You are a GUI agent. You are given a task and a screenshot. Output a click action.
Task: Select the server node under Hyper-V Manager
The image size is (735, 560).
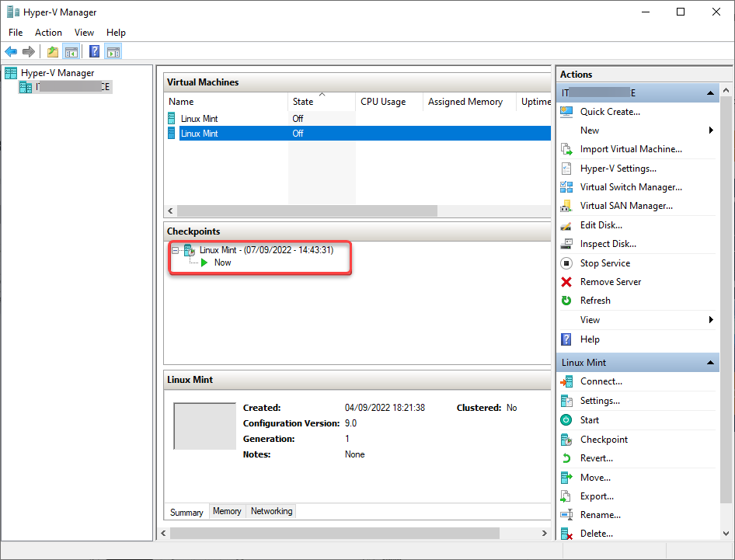65,87
